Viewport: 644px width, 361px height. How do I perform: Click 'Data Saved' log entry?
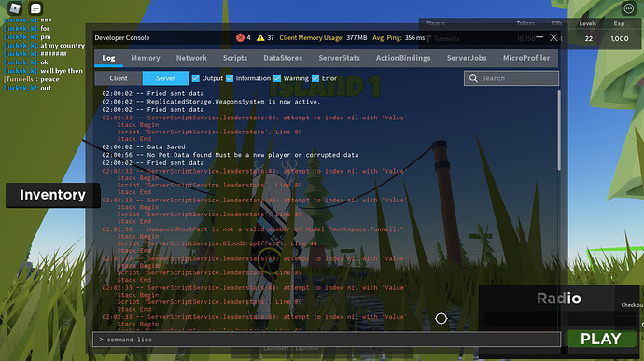[x=144, y=147]
